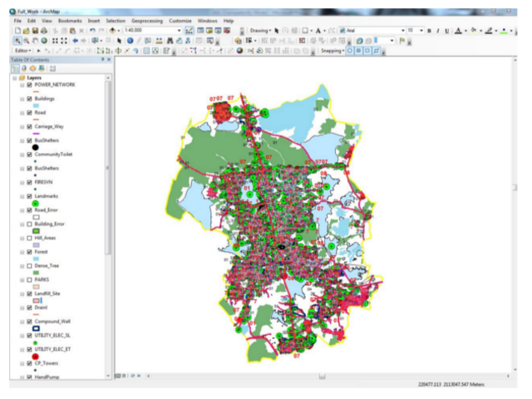Open the Windows menu
Image resolution: width=532 pixels, height=399 pixels.
coord(207,21)
